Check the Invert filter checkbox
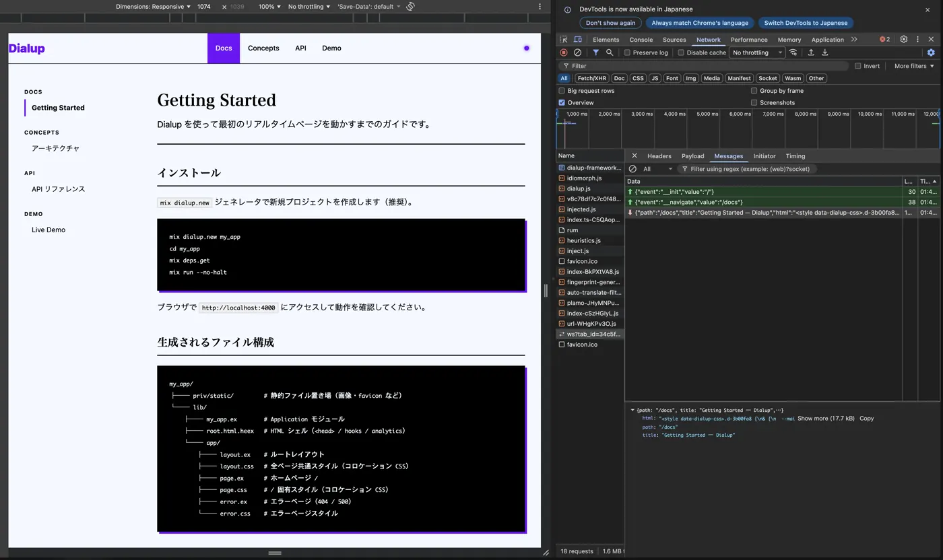The height and width of the screenshot is (560, 943). pyautogui.click(x=858, y=66)
